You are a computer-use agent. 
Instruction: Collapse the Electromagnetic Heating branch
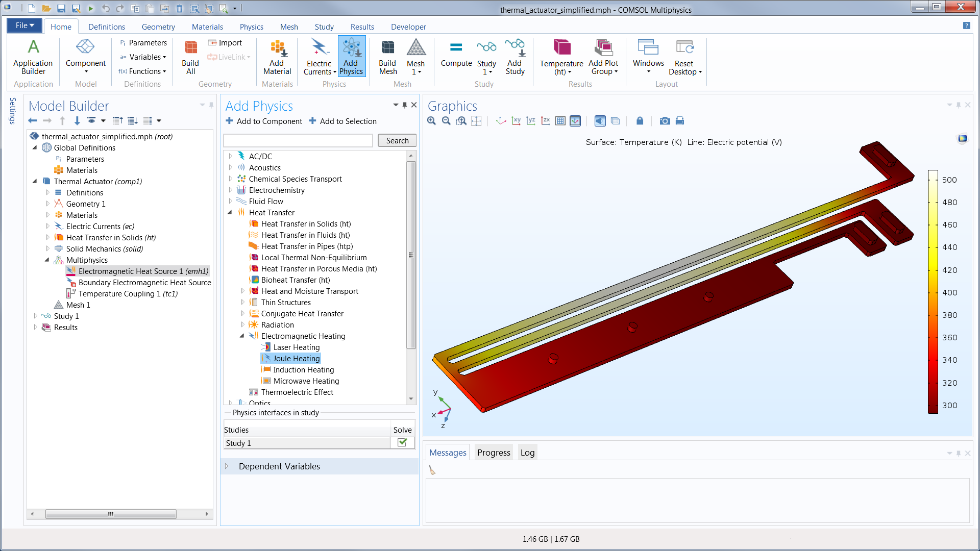(243, 336)
